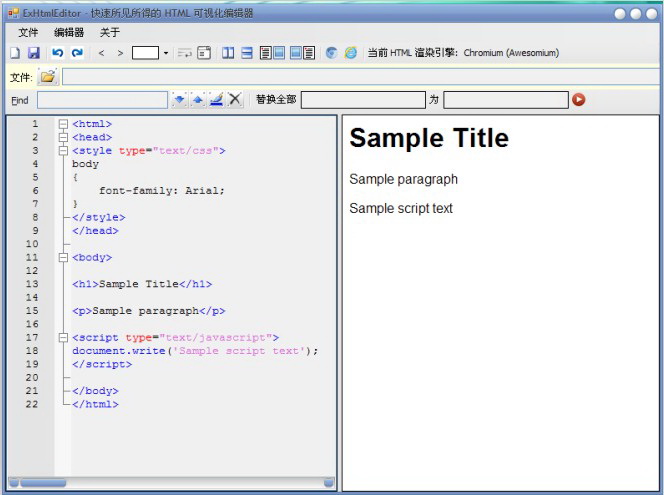
Task: Click the <h1>Sample Title</h1> code line
Action: [x=142, y=284]
